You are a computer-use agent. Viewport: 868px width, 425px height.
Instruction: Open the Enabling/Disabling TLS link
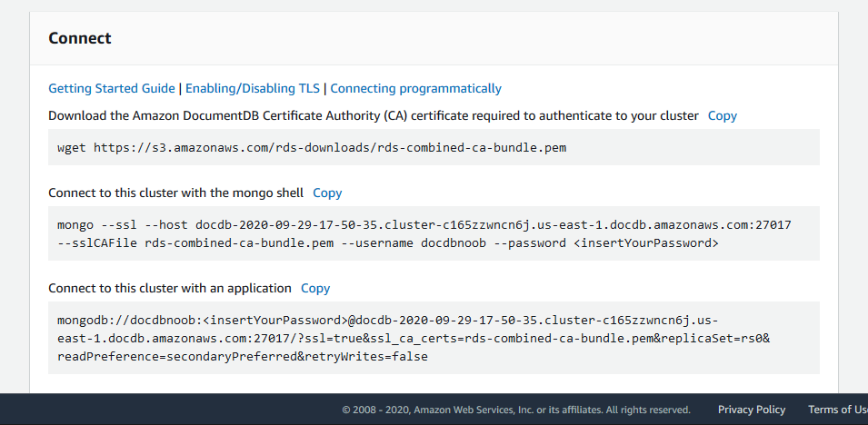click(x=253, y=88)
